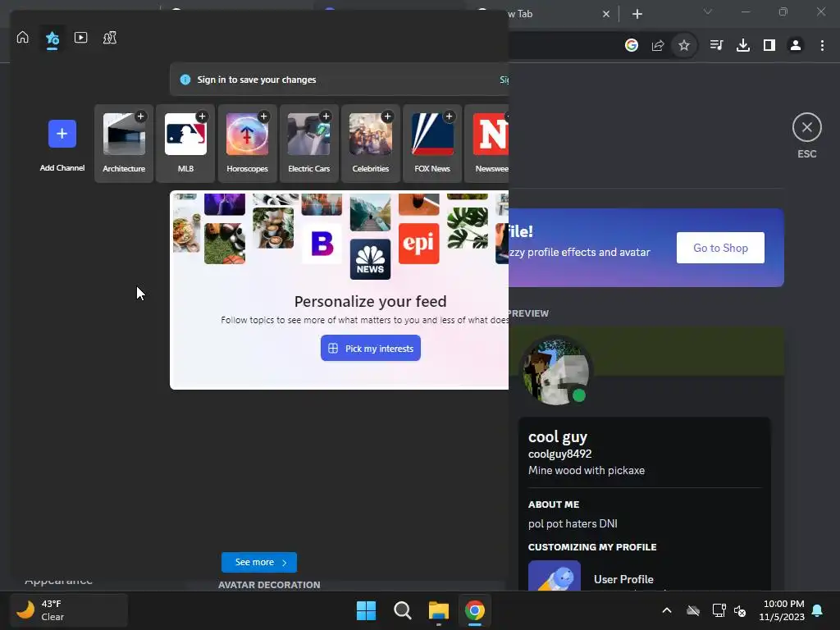The height and width of the screenshot is (630, 840).
Task: Open Chrome three-dot menu
Action: [822, 46]
